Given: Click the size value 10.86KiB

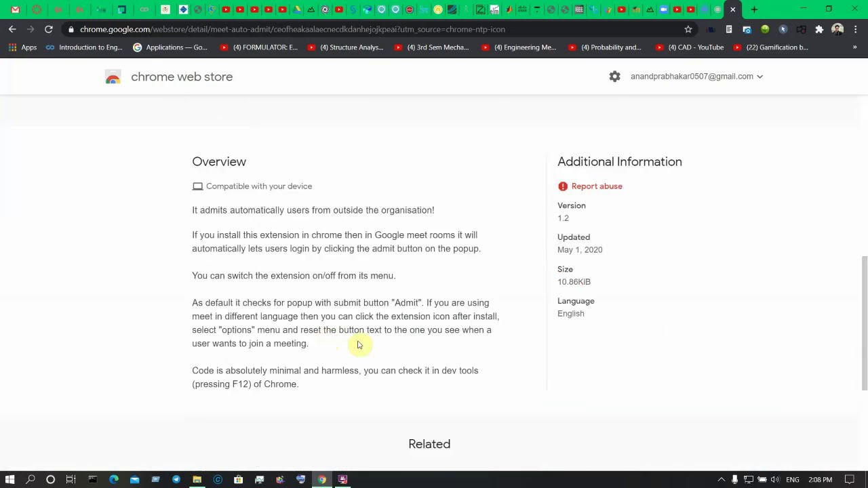Looking at the screenshot, I should pos(574,282).
